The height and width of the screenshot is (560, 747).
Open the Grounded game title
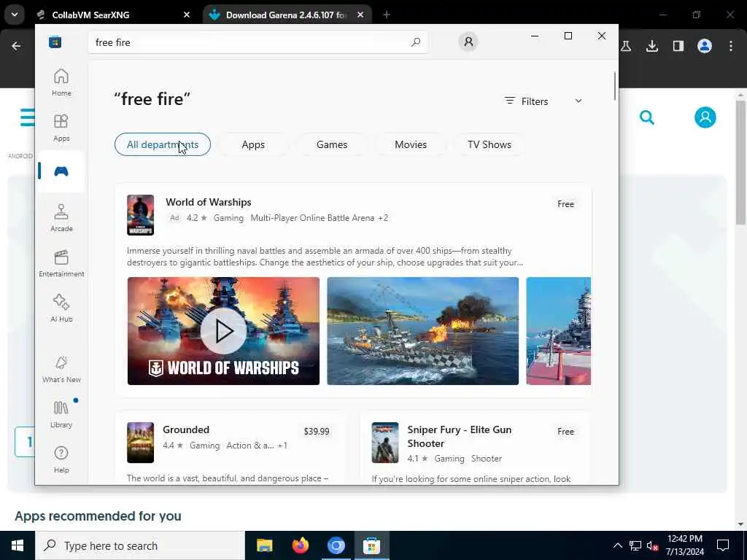(x=186, y=429)
